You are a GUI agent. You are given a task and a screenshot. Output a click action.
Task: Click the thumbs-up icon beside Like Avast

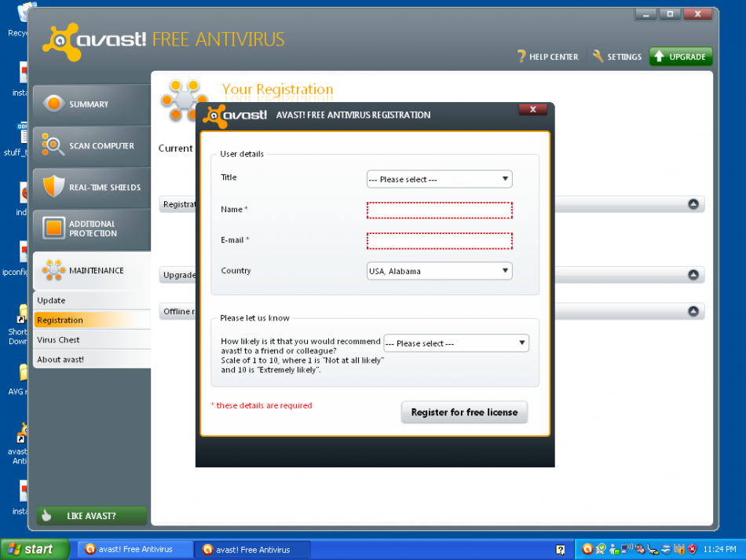click(x=46, y=515)
